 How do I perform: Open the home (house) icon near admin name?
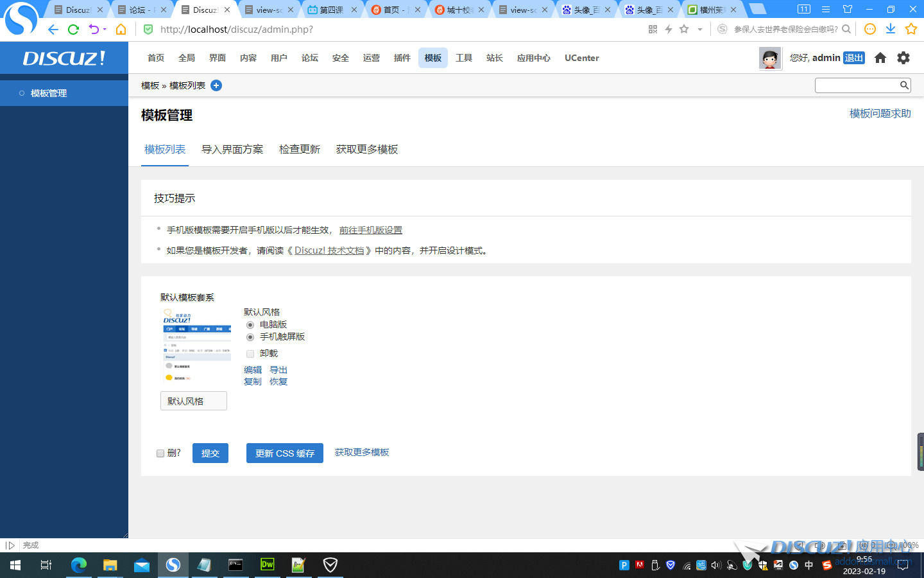(x=880, y=58)
